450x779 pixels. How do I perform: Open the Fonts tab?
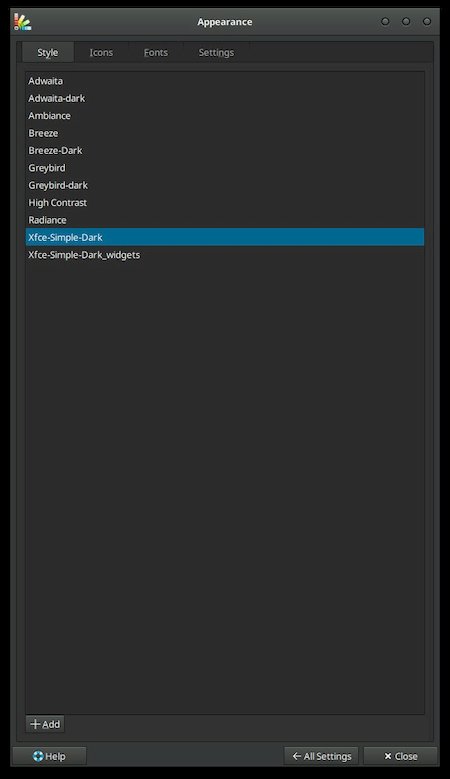(x=156, y=52)
